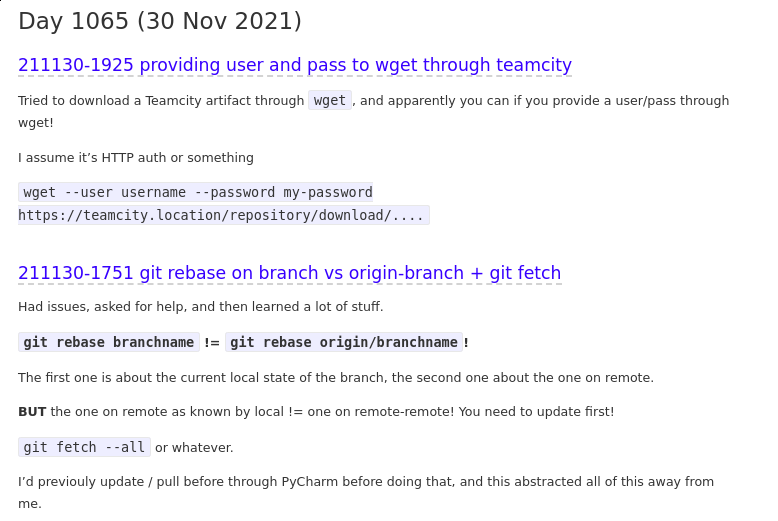Viewport: 778px width, 521px height.
Task: Click the bold BUT word
Action: [32, 412]
